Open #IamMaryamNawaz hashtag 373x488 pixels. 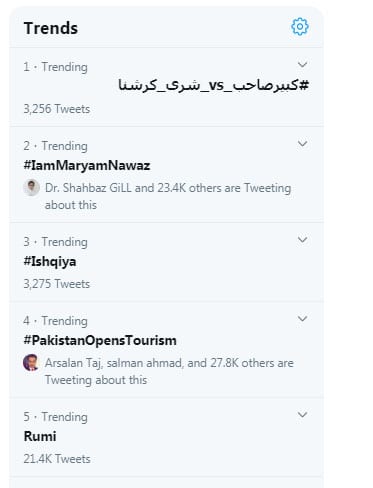point(87,165)
